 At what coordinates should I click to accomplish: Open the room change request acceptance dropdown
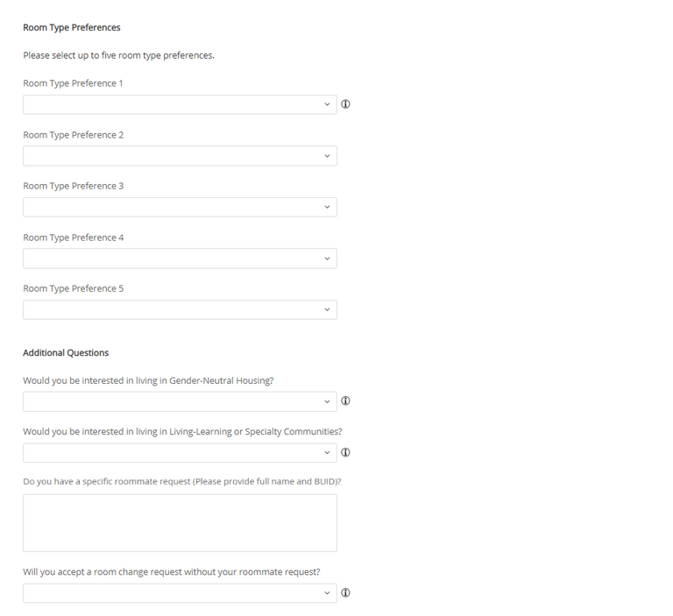180,593
